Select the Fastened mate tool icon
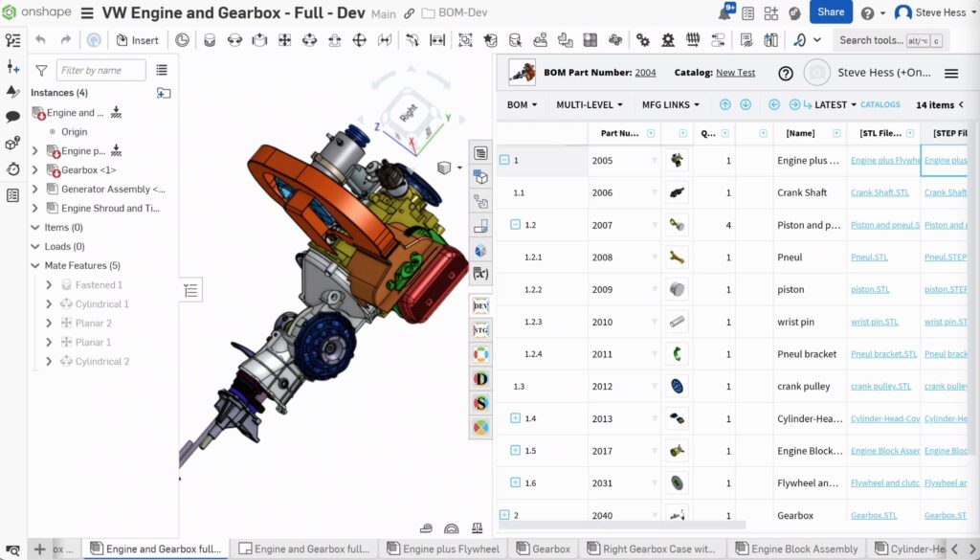This screenshot has height=560, width=980. (210, 40)
